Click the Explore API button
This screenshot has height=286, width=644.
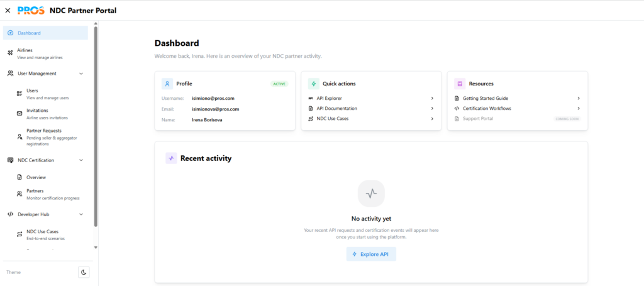tap(371, 254)
